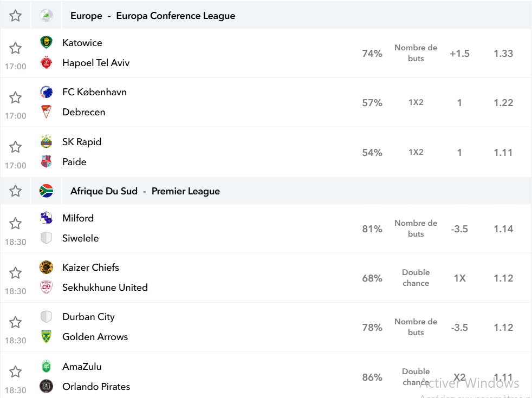The width and height of the screenshot is (532, 398).
Task: Click the Debrecen triangular crest icon
Action: (46, 112)
